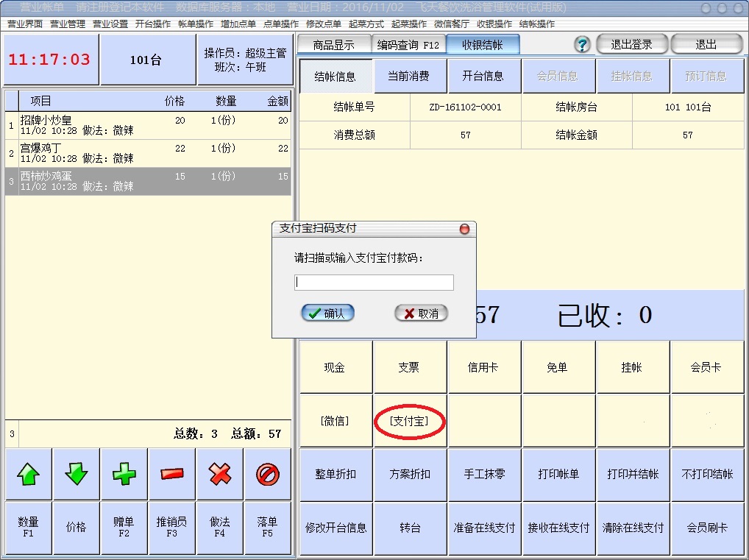The height and width of the screenshot is (560, 749).
Task: Click the green up arrow icon
Action: tap(28, 475)
